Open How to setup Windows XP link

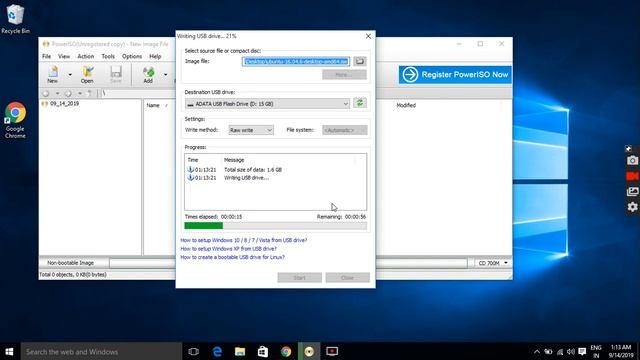[228, 249]
